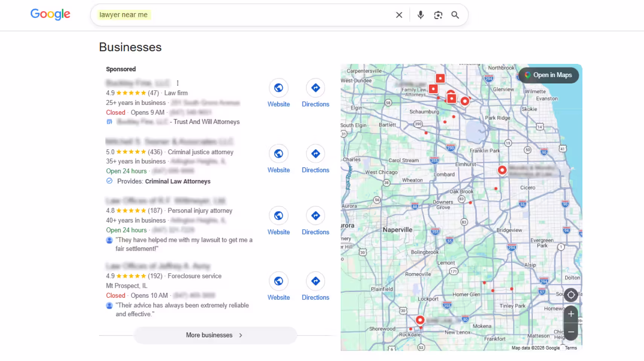Click 'Closed · Opens 10 AM' hours text
The width and height of the screenshot is (644, 361).
[x=137, y=296]
